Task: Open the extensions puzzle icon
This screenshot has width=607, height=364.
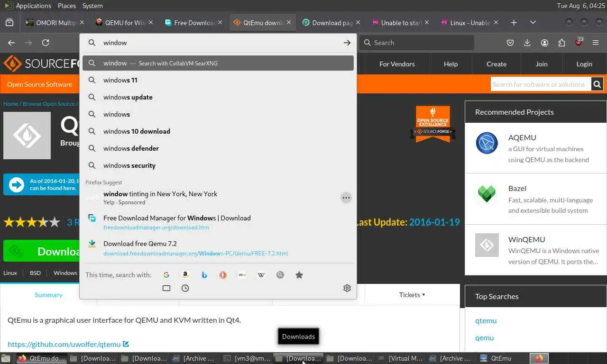Action: [561, 43]
